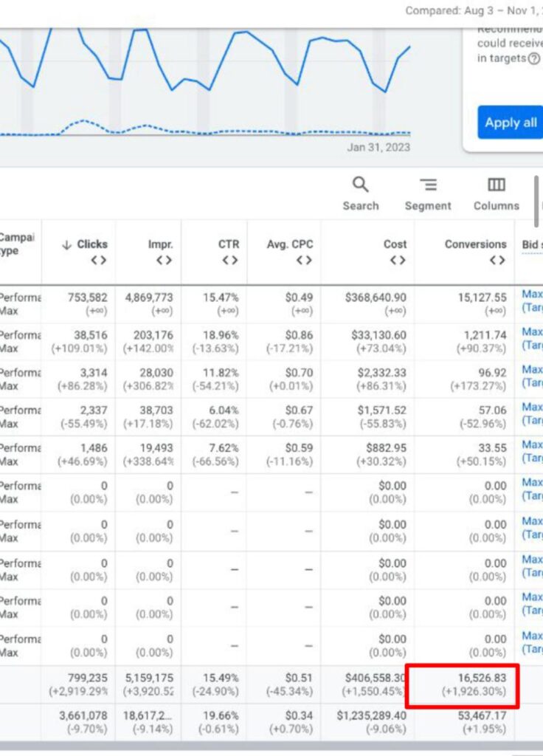Select the 18.96% CTR cell
The width and height of the screenshot is (543, 756).
pos(215,342)
